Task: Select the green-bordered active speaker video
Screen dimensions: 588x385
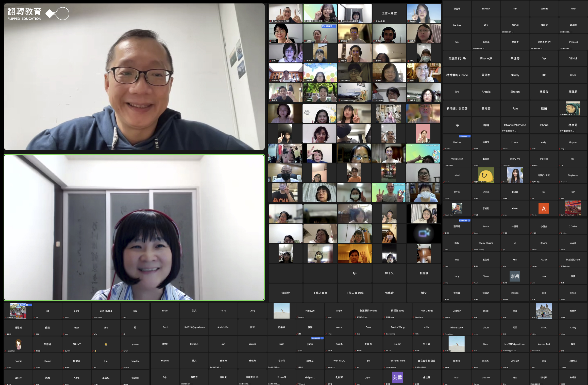Action: point(134,227)
